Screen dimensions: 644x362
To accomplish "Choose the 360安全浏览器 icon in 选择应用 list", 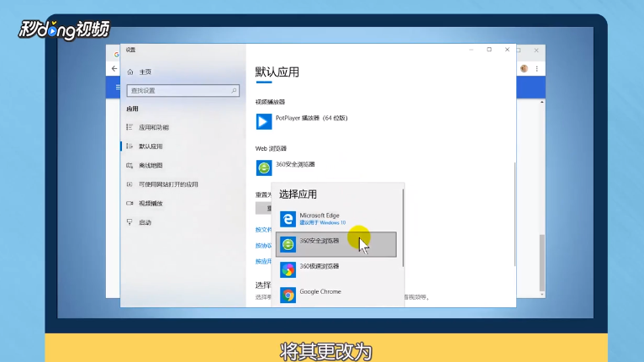I will click(x=288, y=244).
